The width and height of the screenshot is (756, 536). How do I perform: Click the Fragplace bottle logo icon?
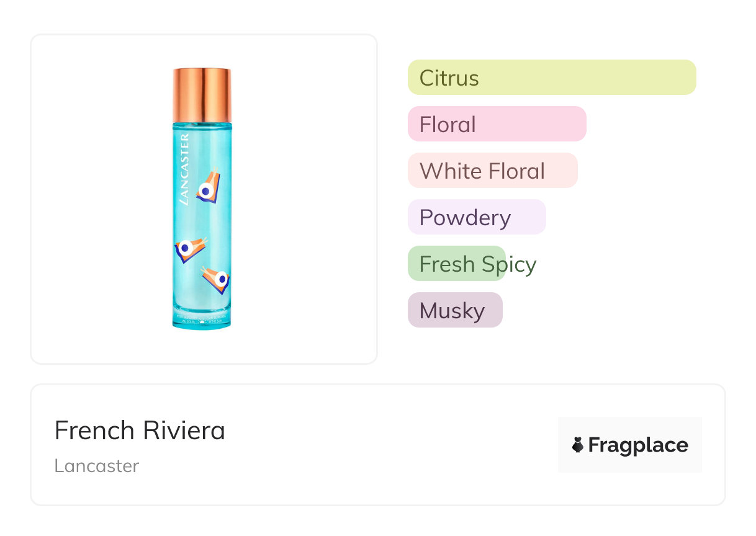pyautogui.click(x=578, y=445)
